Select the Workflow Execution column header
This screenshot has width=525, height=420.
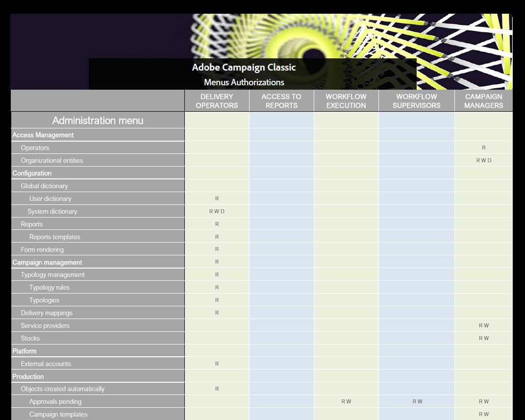click(346, 101)
